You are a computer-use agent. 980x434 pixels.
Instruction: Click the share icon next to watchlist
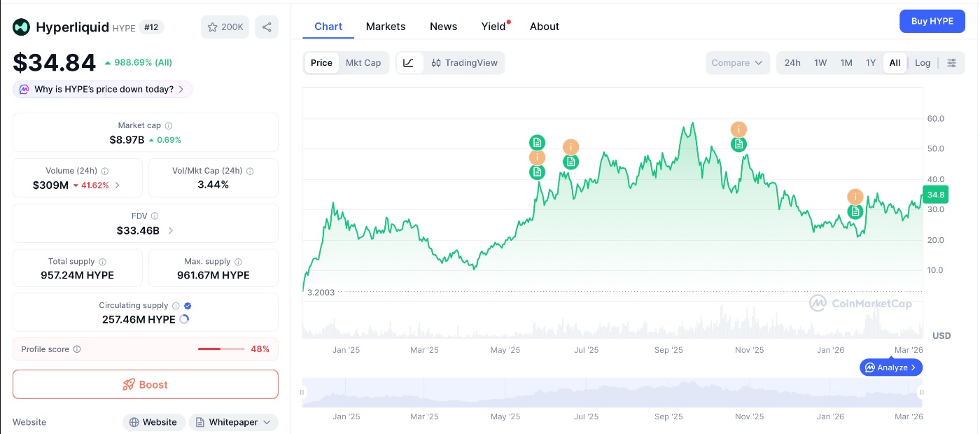tap(267, 27)
